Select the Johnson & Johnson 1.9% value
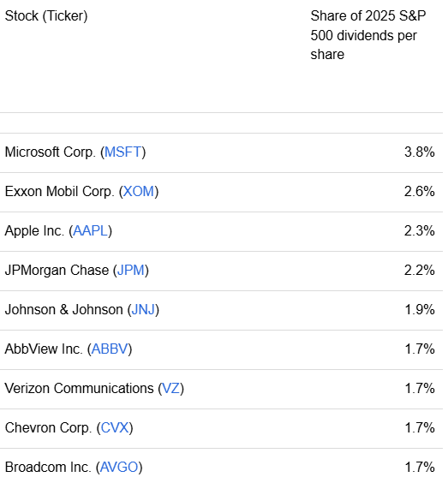 (420, 310)
